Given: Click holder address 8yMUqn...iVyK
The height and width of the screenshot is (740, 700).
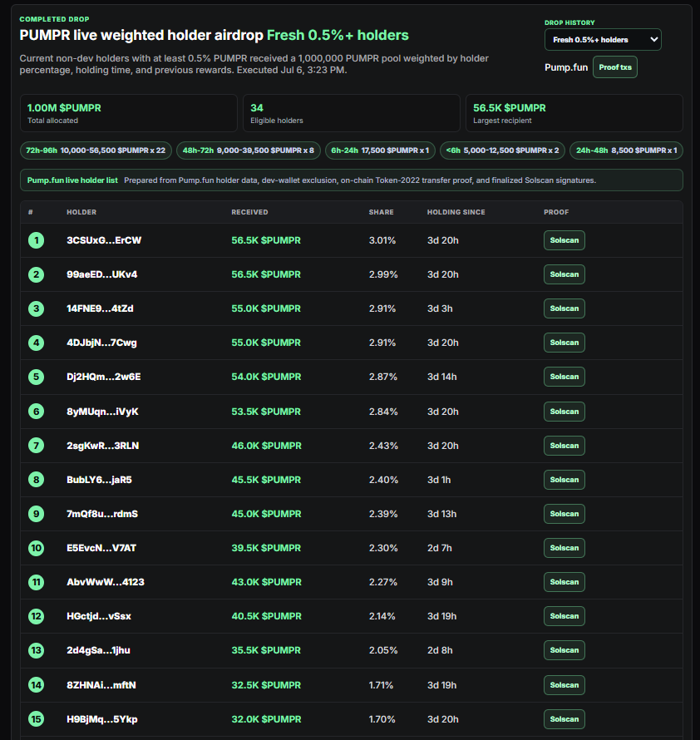Looking at the screenshot, I should point(102,412).
